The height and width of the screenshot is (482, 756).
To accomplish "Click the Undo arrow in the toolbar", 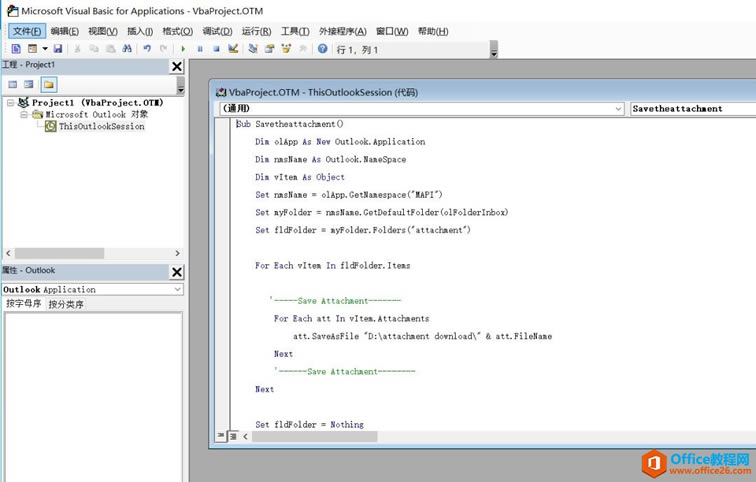I will (147, 48).
